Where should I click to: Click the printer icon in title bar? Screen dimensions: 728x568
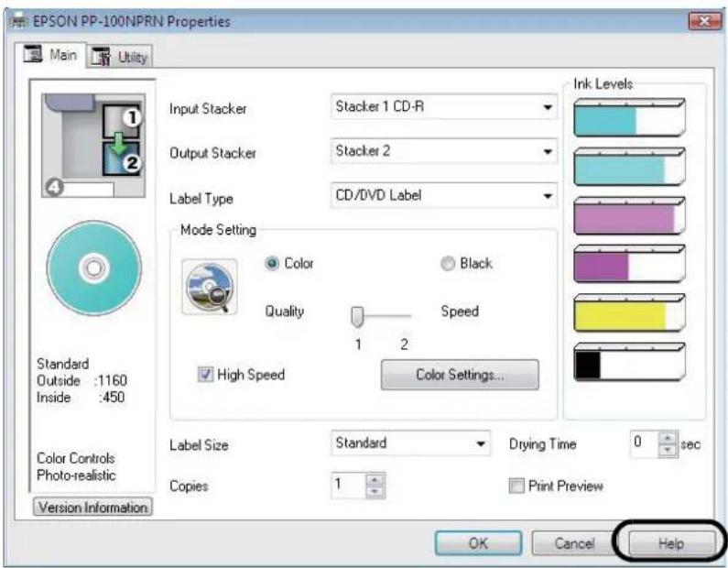point(18,21)
